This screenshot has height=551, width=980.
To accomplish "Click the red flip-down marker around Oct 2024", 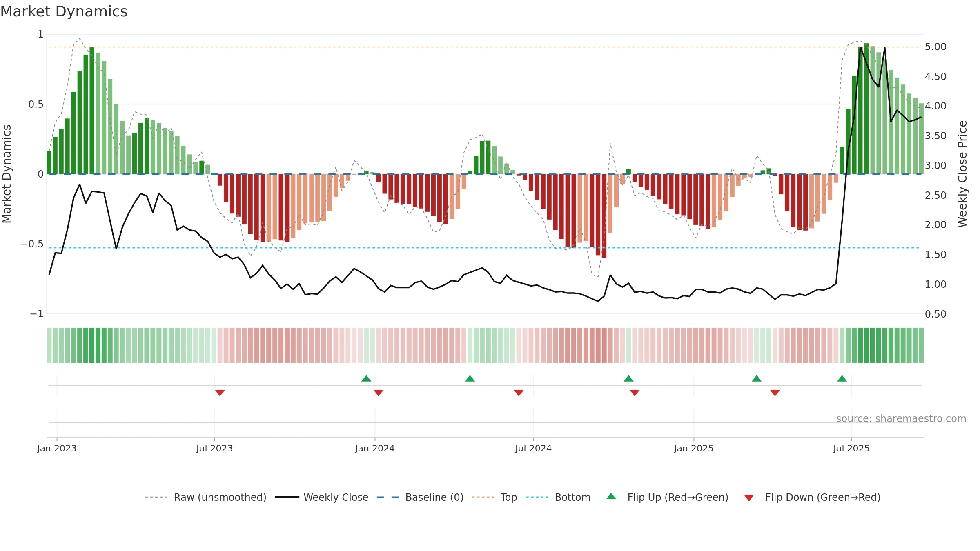I will click(635, 393).
